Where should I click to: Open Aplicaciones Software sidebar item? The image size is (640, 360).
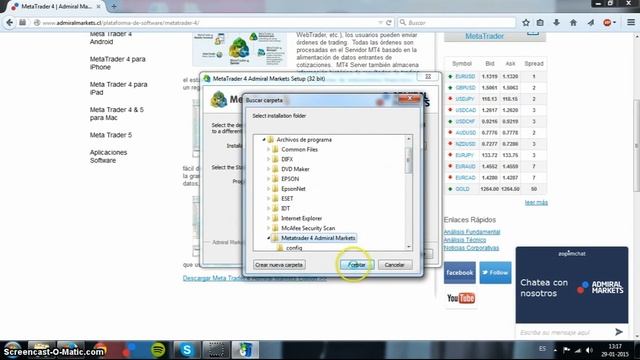108,156
